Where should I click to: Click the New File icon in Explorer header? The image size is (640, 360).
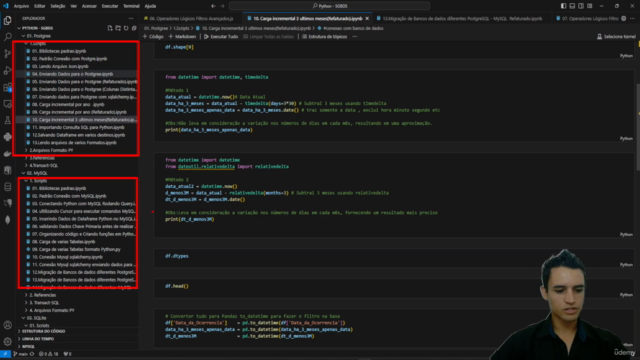[110, 28]
